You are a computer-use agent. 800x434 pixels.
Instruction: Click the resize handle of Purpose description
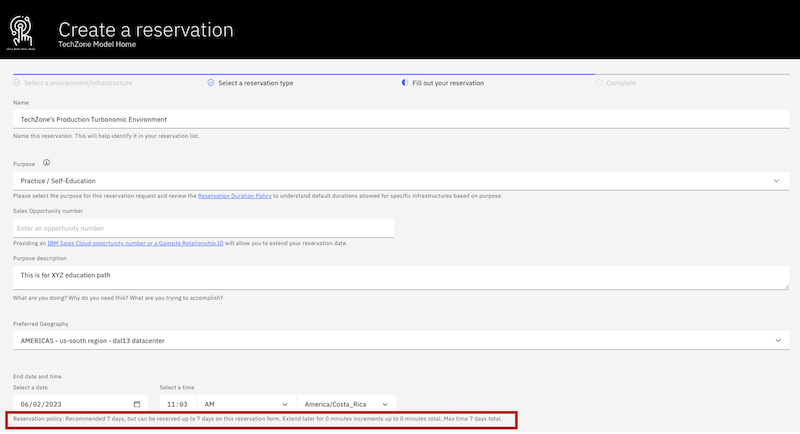pyautogui.click(x=786, y=287)
